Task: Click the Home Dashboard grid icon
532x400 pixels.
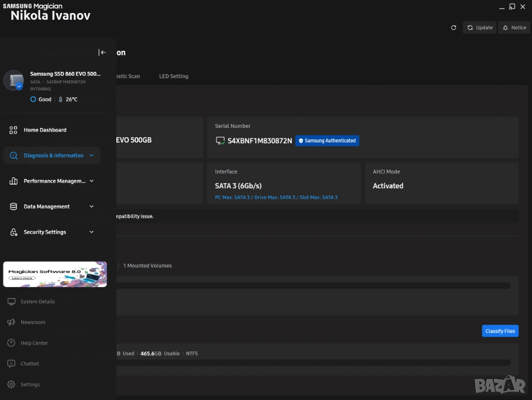Action: tap(14, 130)
